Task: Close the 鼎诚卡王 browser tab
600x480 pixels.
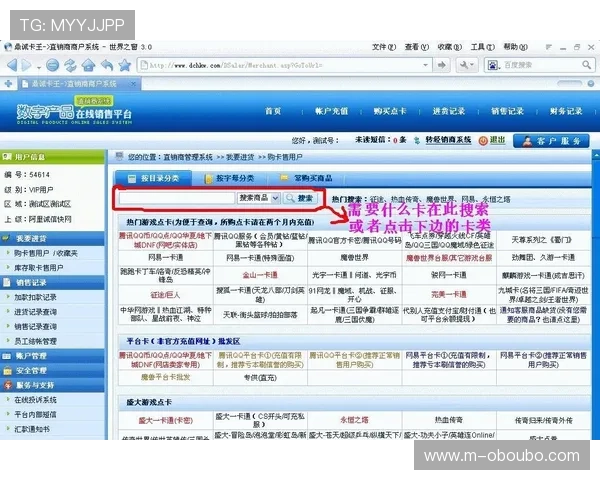Action: click(x=132, y=83)
